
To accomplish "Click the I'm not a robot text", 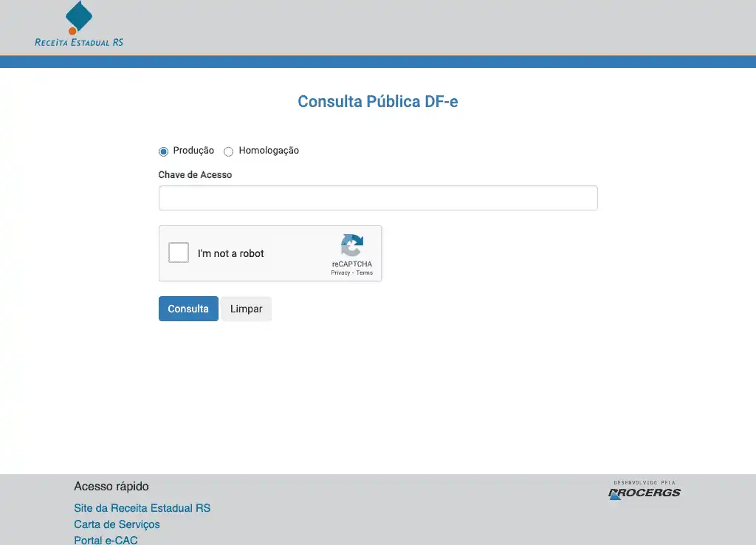I will pos(230,253).
